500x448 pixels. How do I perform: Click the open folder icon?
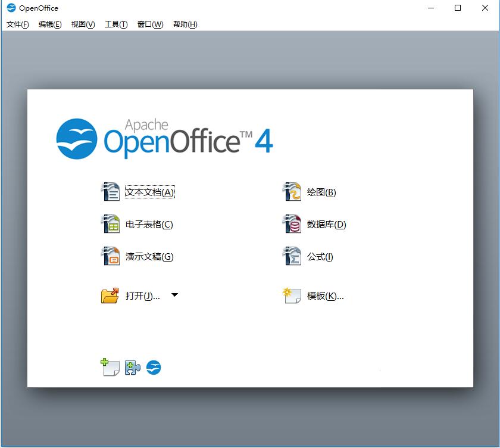coord(110,295)
